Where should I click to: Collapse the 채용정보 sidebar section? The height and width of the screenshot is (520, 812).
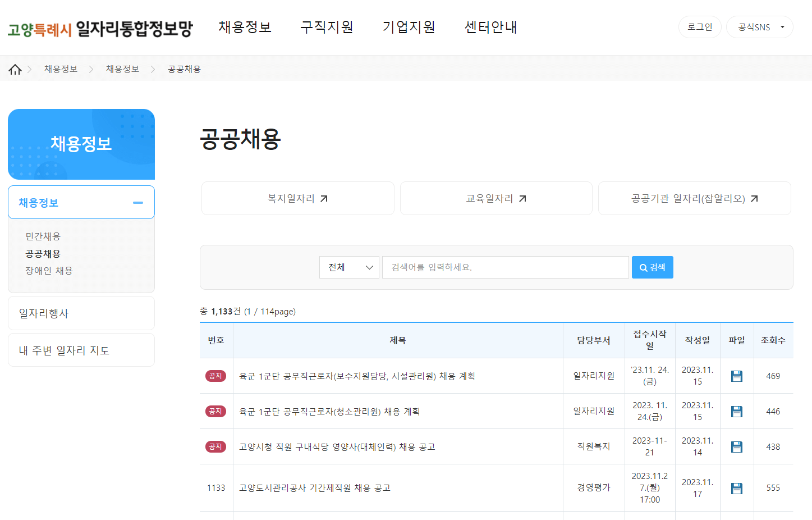click(x=138, y=203)
